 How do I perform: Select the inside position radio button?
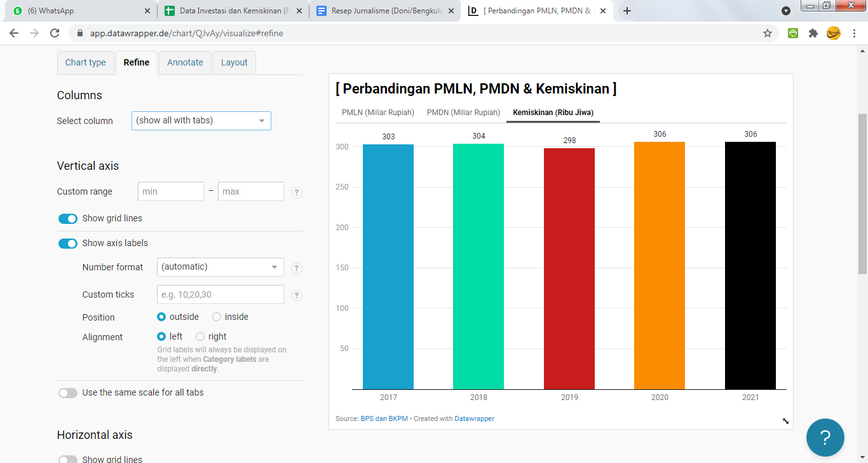(217, 317)
